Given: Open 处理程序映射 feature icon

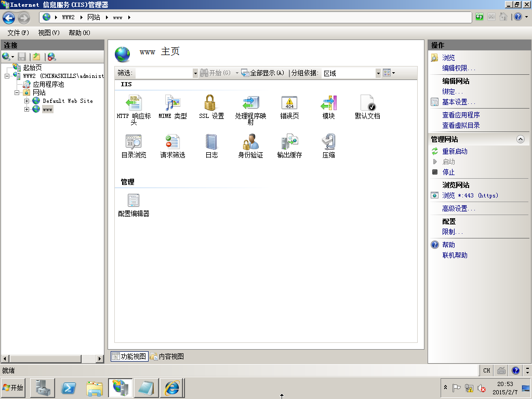Looking at the screenshot, I should coord(251,103).
